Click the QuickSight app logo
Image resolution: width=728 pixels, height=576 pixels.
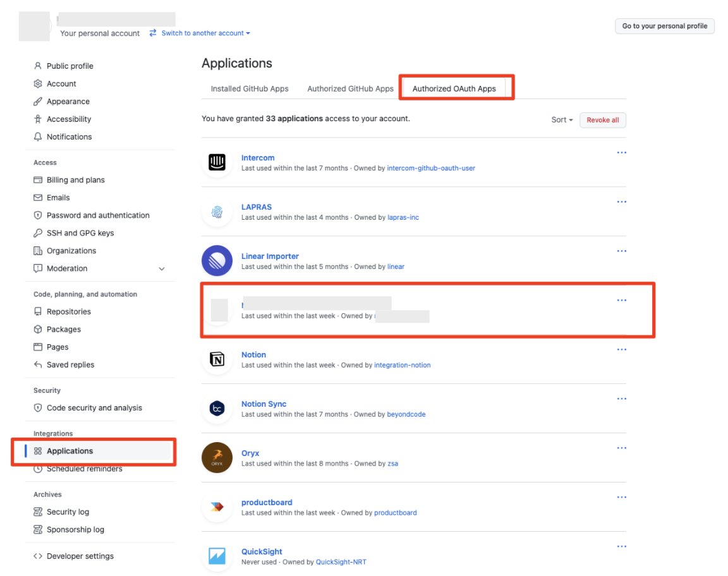coord(217,556)
